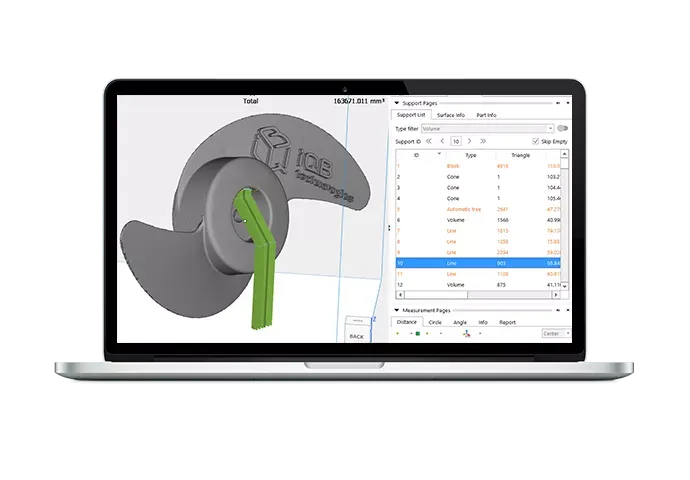Select support row 12 Volume
Viewport: 690px width, 480px height.
coord(478,285)
